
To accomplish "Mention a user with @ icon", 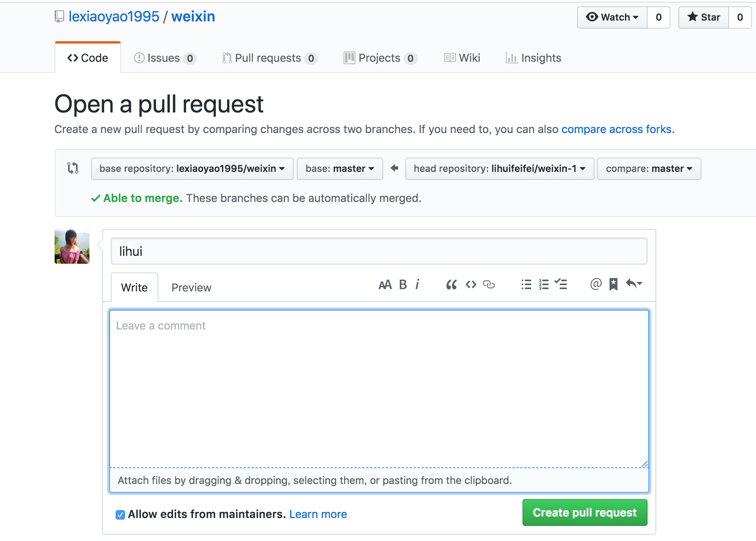I will click(596, 284).
